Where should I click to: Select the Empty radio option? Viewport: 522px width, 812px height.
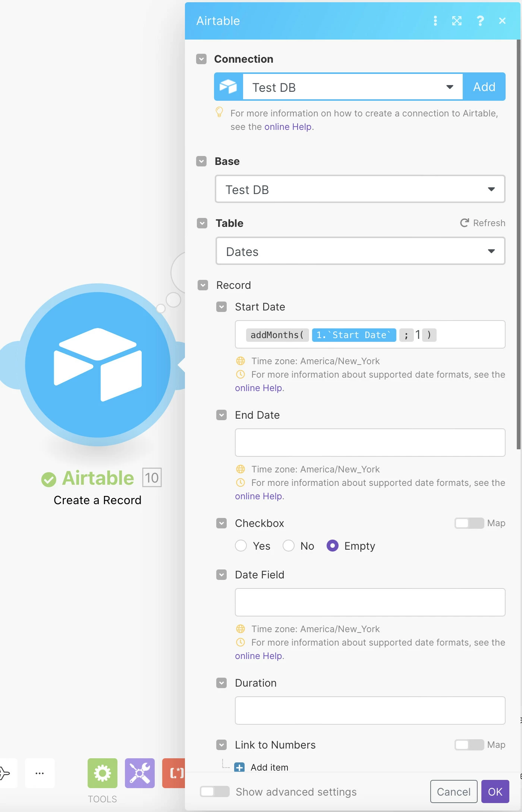pos(333,546)
